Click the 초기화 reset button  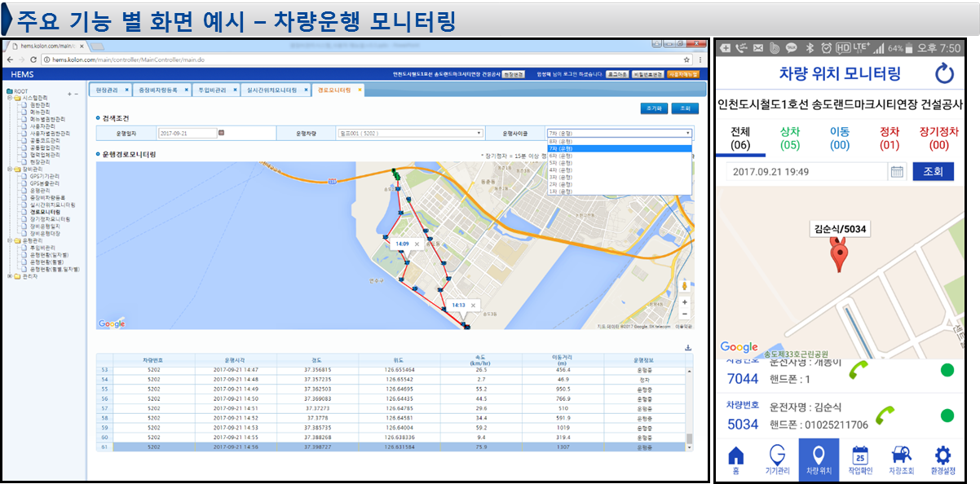click(654, 108)
